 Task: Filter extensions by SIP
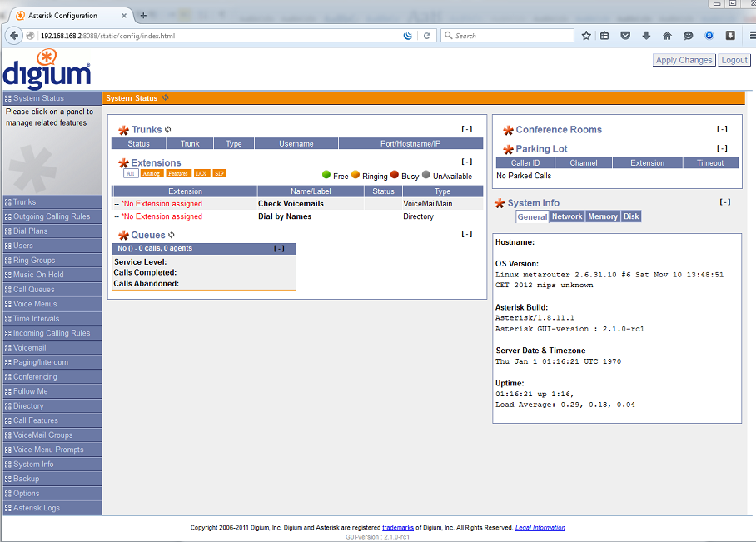tap(219, 174)
